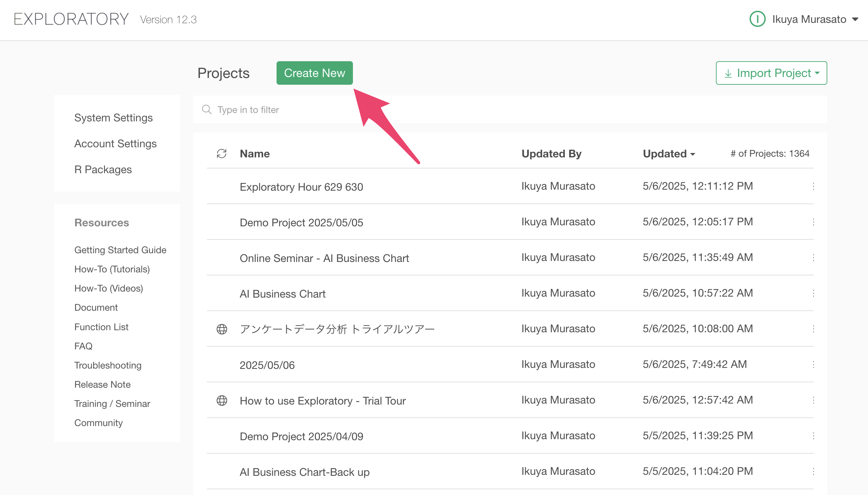Open System Settings from sidebar

coord(113,118)
